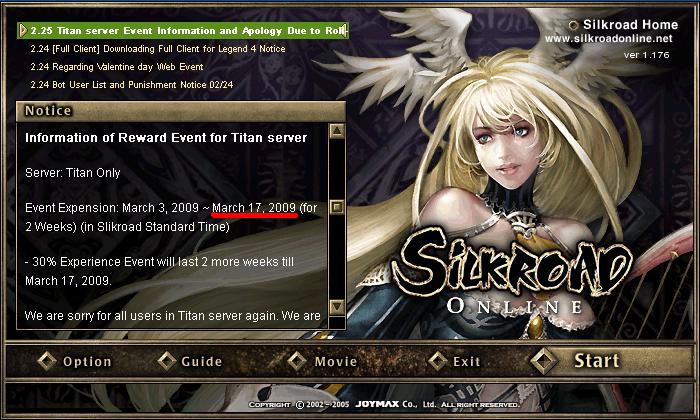Click the notice scrollbar thumb

pos(337,207)
